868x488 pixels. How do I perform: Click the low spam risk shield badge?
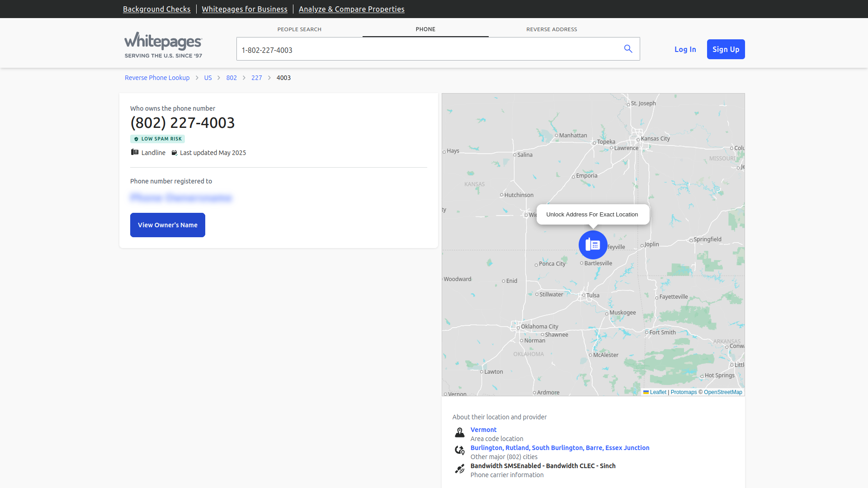pyautogui.click(x=157, y=139)
